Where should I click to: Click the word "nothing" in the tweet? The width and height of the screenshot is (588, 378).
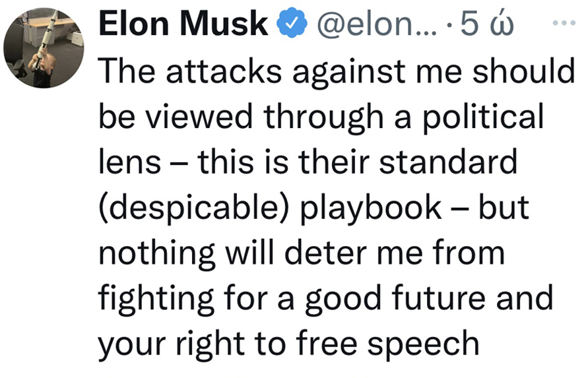coord(157,254)
